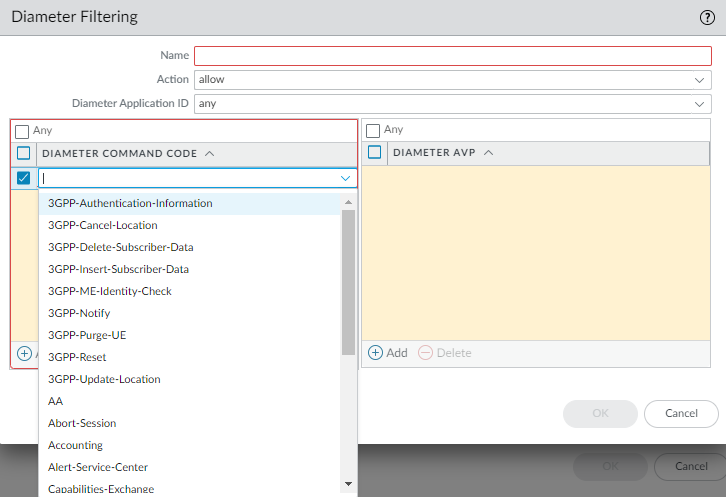This screenshot has height=497, width=726.
Task: Click the Delete minus icon under Diameter AVP
Action: 425,352
